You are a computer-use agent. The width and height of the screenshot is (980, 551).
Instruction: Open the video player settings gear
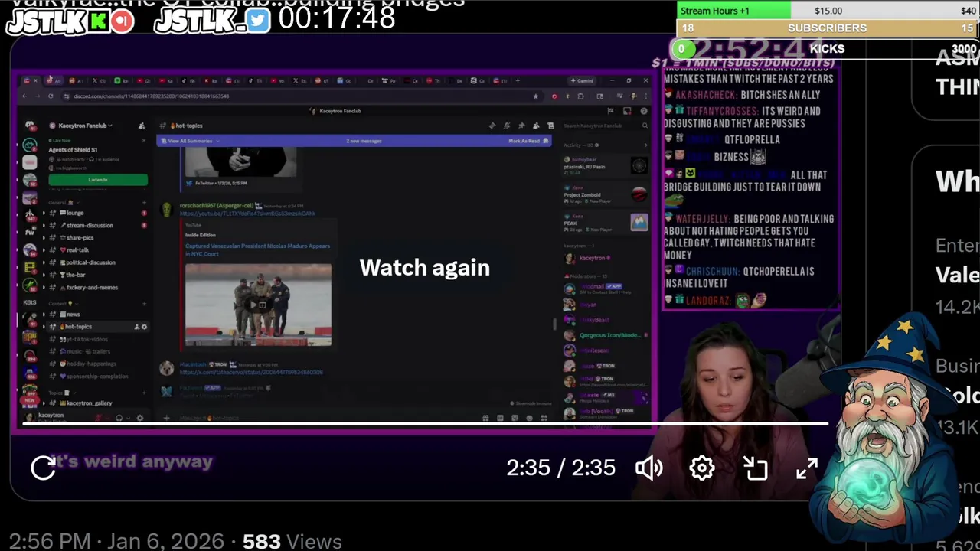(702, 468)
